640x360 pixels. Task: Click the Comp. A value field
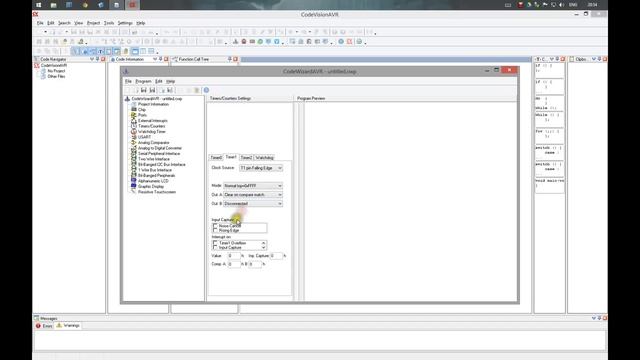pos(234,264)
